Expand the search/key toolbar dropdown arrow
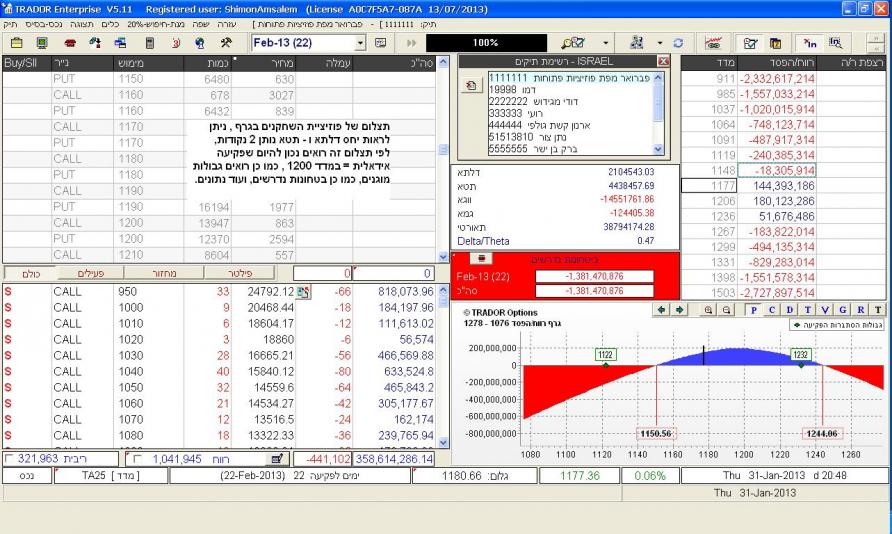This screenshot has height=534, width=892. (x=605, y=44)
